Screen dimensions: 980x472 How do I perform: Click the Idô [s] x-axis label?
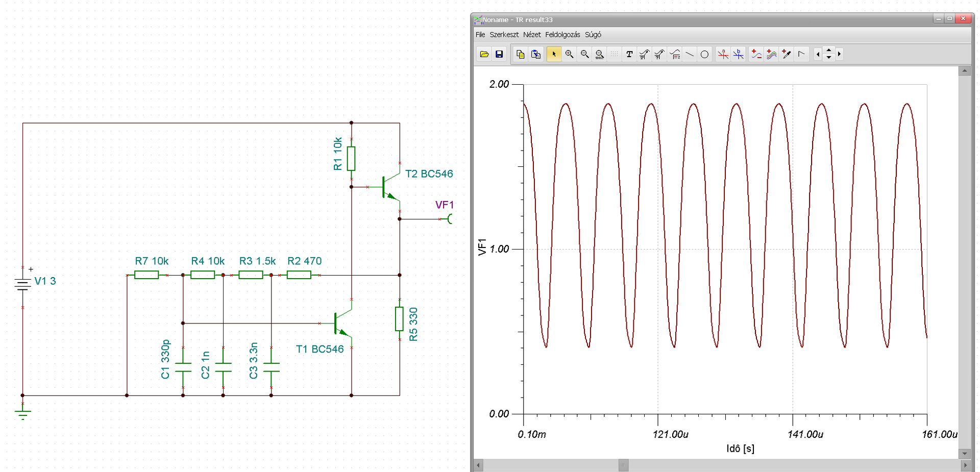tap(740, 449)
